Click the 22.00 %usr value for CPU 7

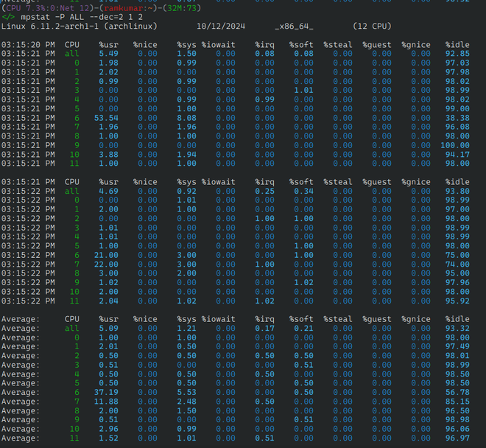click(105, 264)
